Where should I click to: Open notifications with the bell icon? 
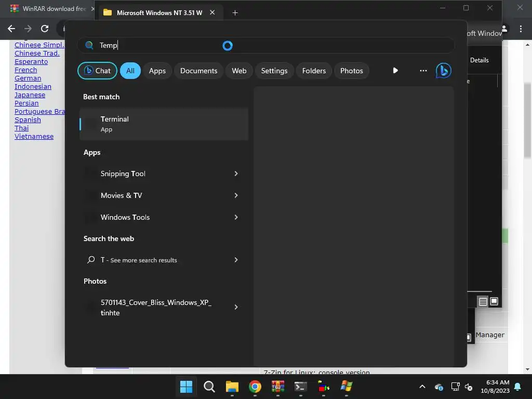click(518, 387)
